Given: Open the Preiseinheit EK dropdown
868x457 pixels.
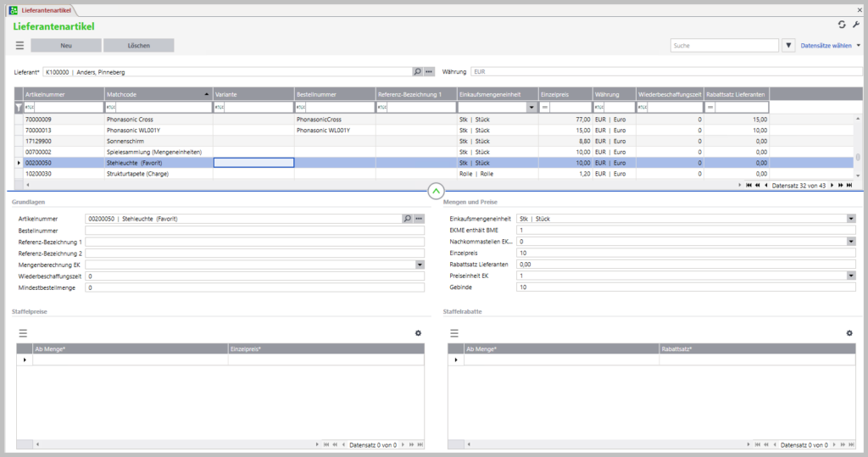Looking at the screenshot, I should pos(850,276).
